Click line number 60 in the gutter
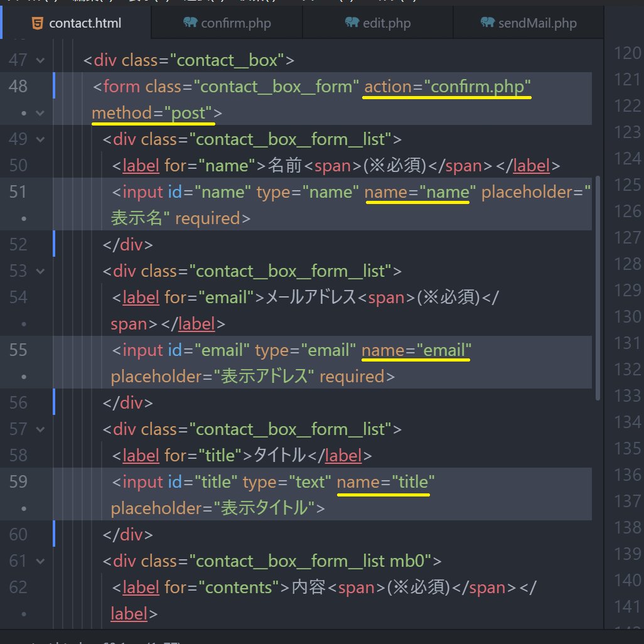Viewport: 644px width, 644px height. 18,534
